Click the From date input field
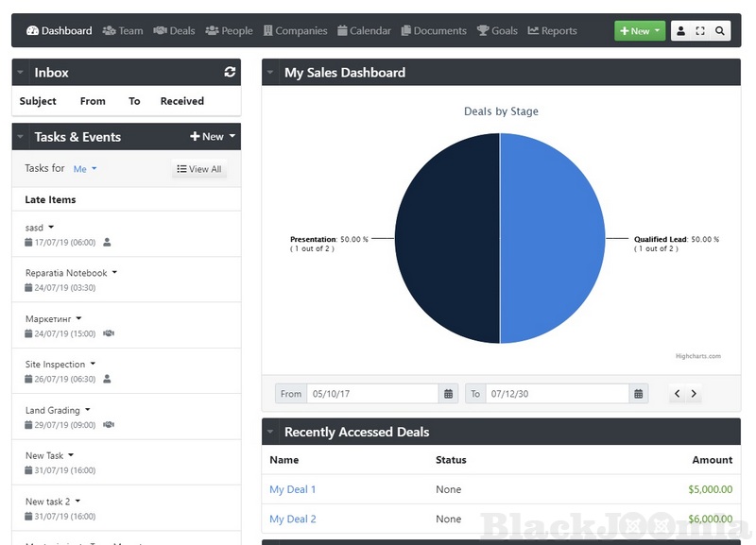The height and width of the screenshot is (545, 756). (372, 394)
